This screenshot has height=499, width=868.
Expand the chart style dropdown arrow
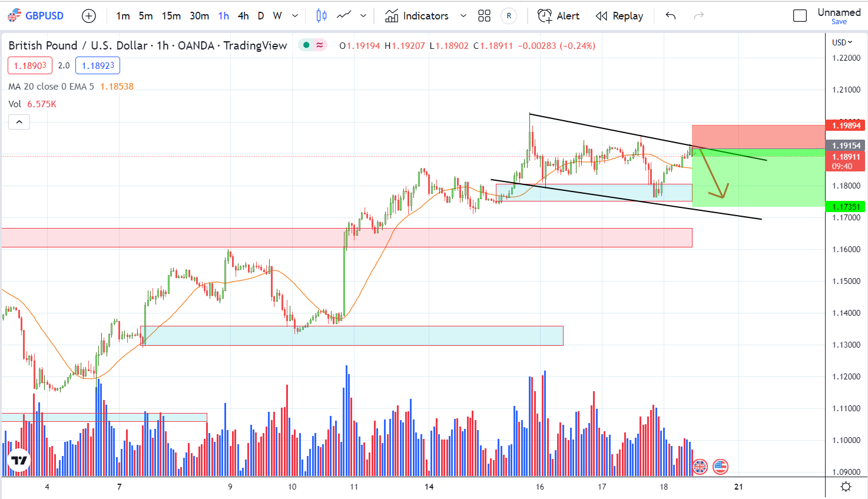(x=363, y=16)
